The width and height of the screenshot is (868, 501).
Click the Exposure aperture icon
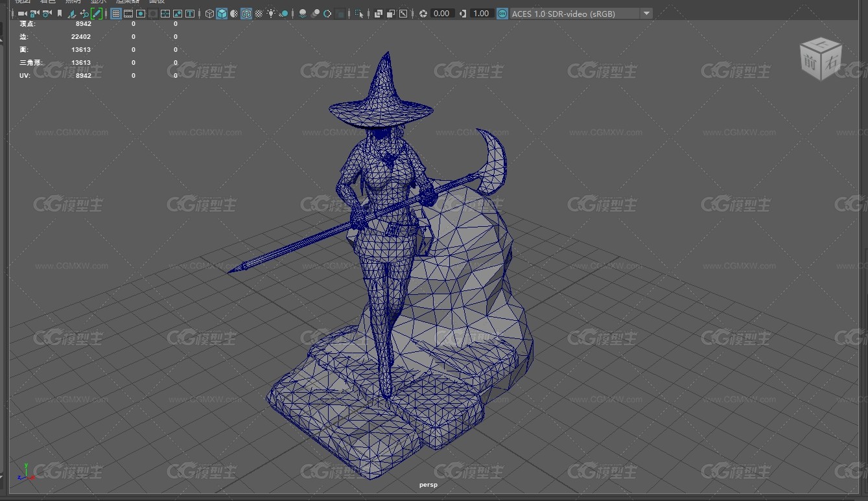423,13
